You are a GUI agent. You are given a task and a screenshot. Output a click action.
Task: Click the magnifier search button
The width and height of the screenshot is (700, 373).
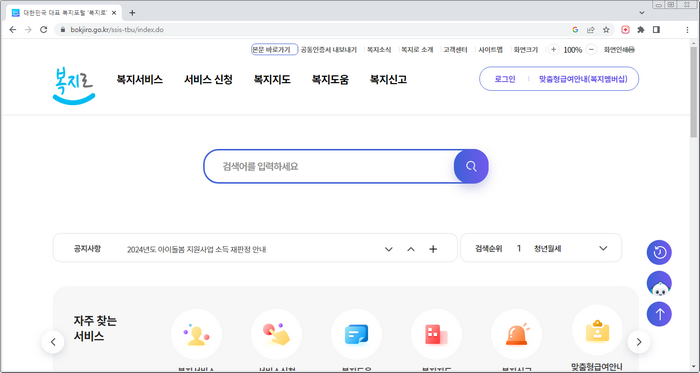(471, 166)
